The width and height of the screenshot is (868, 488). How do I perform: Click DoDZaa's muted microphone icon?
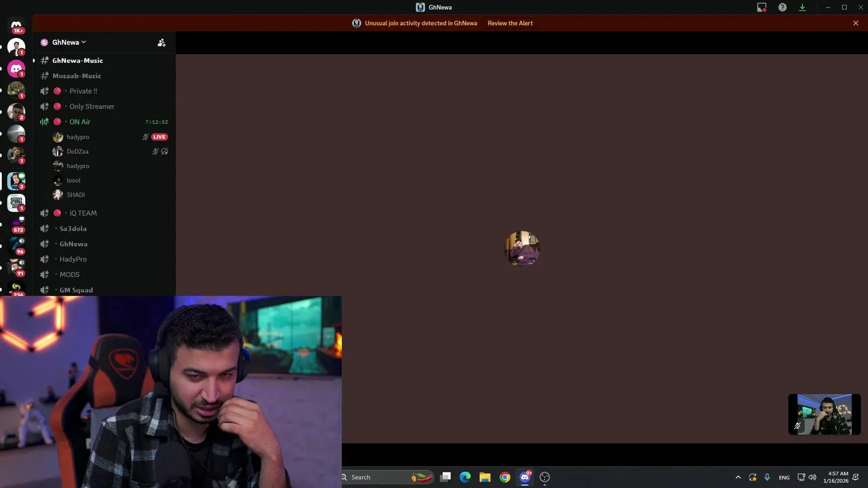155,152
